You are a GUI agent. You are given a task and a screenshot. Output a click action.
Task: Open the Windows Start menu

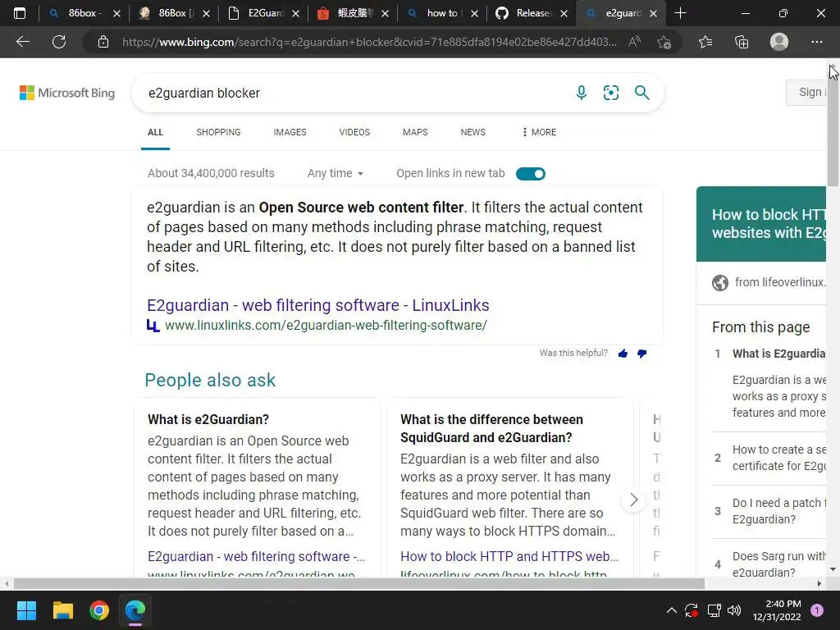tap(26, 610)
